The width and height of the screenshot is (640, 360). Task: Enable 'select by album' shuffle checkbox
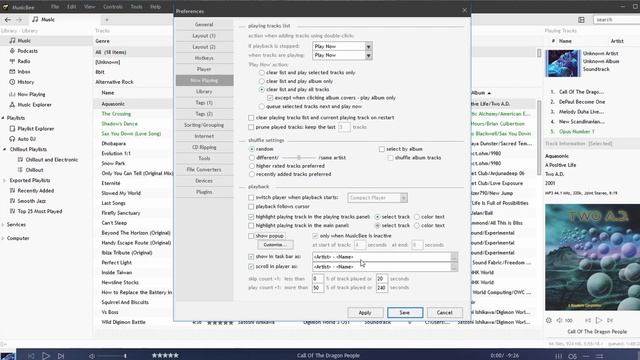click(x=382, y=149)
